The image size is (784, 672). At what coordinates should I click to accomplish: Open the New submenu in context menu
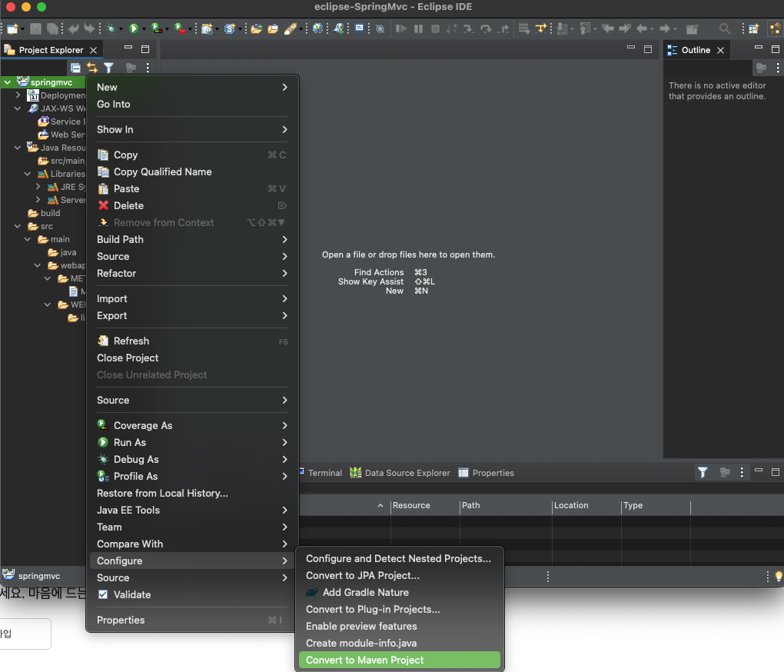click(192, 87)
